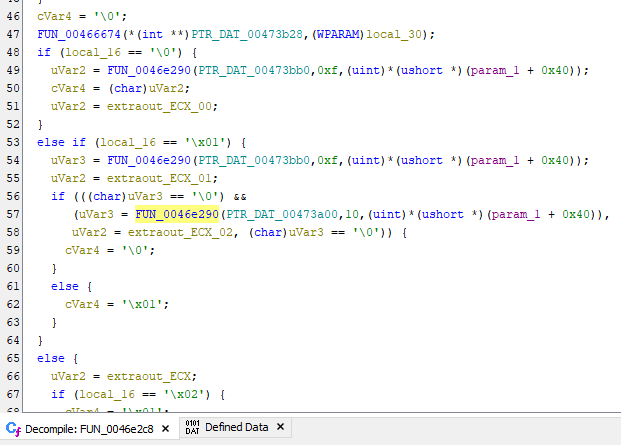Viewport: 621px width, 446px height.
Task: Click the else keyword on line 65
Action: (x=51, y=359)
